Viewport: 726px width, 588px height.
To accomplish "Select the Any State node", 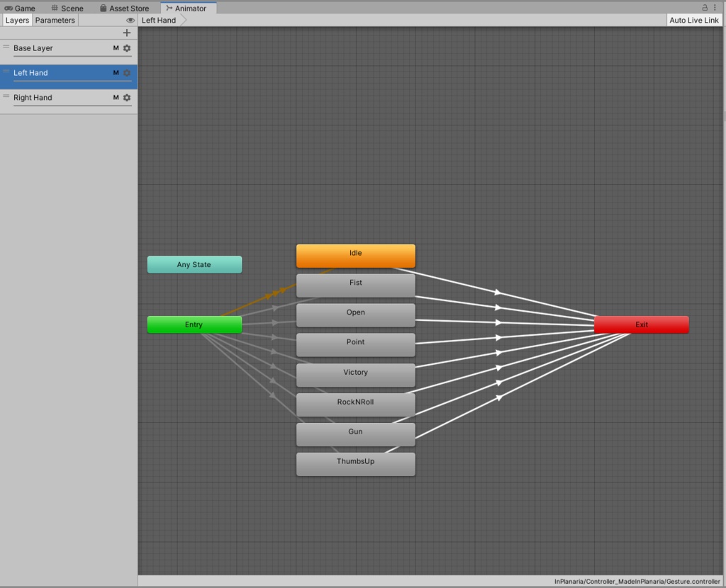I will (x=194, y=264).
